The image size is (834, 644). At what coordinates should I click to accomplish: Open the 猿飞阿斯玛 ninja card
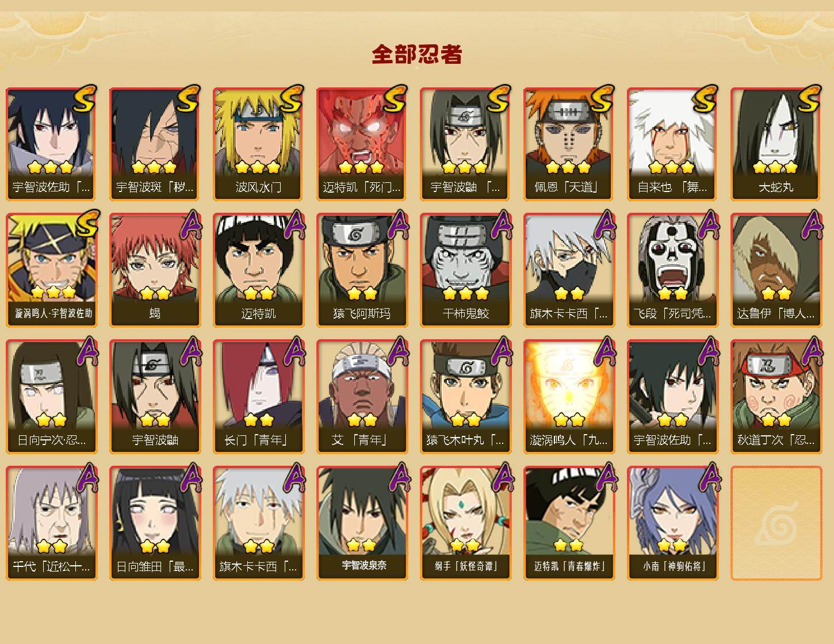pyautogui.click(x=362, y=270)
